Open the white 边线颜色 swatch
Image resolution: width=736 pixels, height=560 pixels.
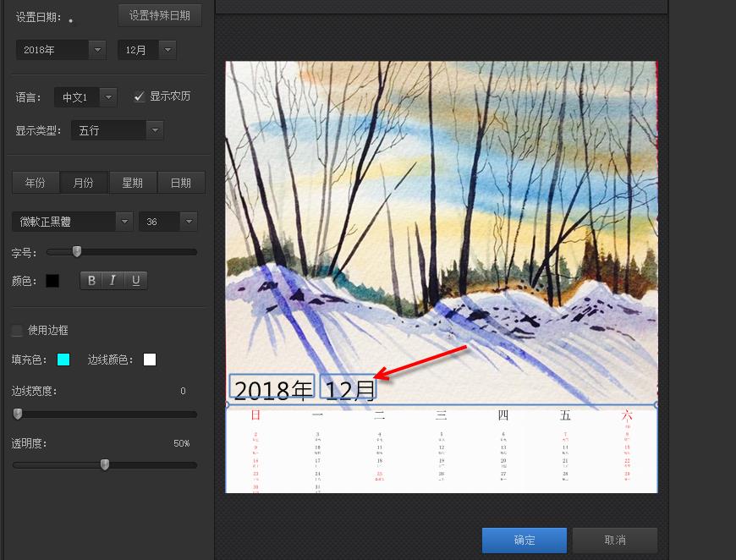tap(150, 360)
